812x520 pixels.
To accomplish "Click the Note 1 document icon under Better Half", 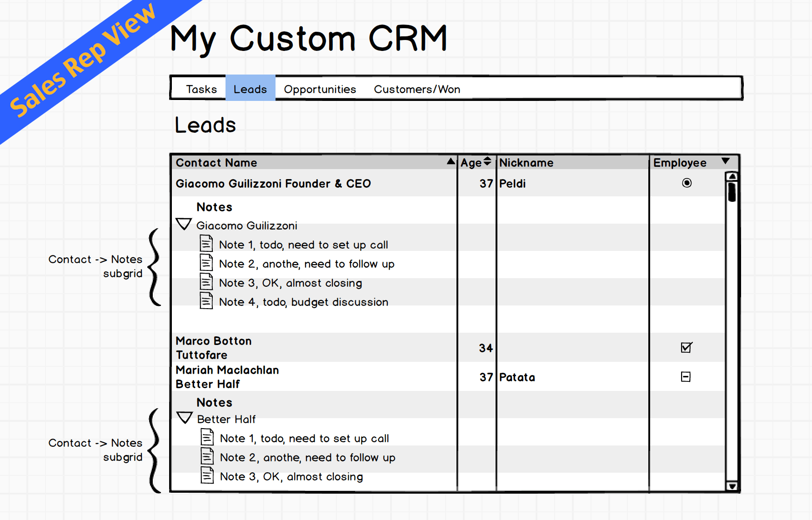I will pos(207,437).
